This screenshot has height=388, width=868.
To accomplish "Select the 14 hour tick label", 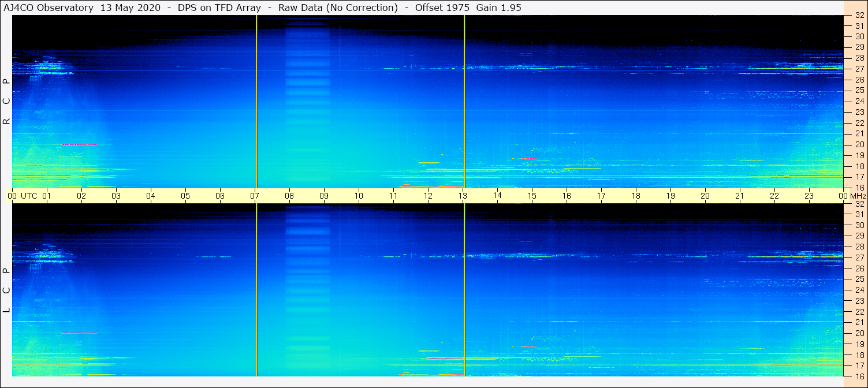I will pyautogui.click(x=497, y=195).
